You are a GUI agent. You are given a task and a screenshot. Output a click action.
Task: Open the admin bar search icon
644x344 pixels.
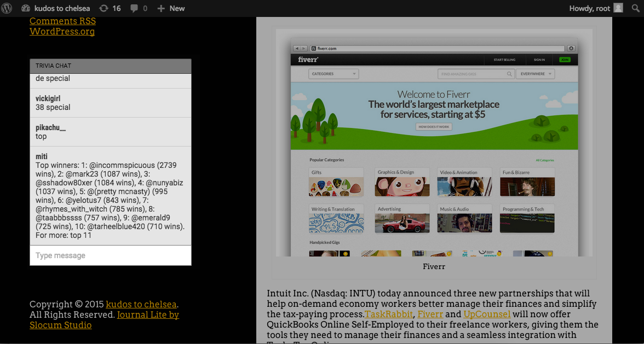click(x=635, y=8)
